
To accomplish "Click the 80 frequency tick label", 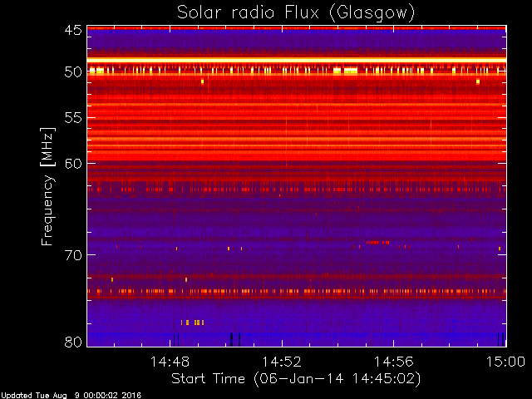I will [x=73, y=342].
